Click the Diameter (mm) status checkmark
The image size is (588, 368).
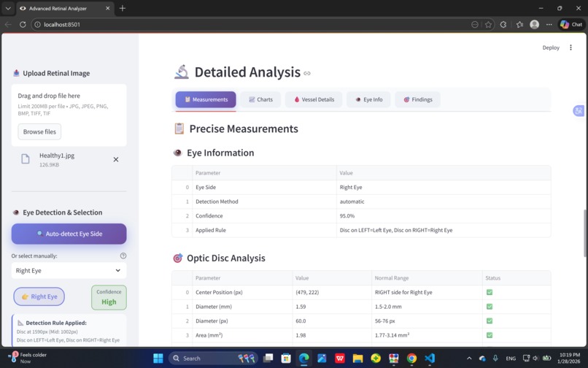pos(490,307)
